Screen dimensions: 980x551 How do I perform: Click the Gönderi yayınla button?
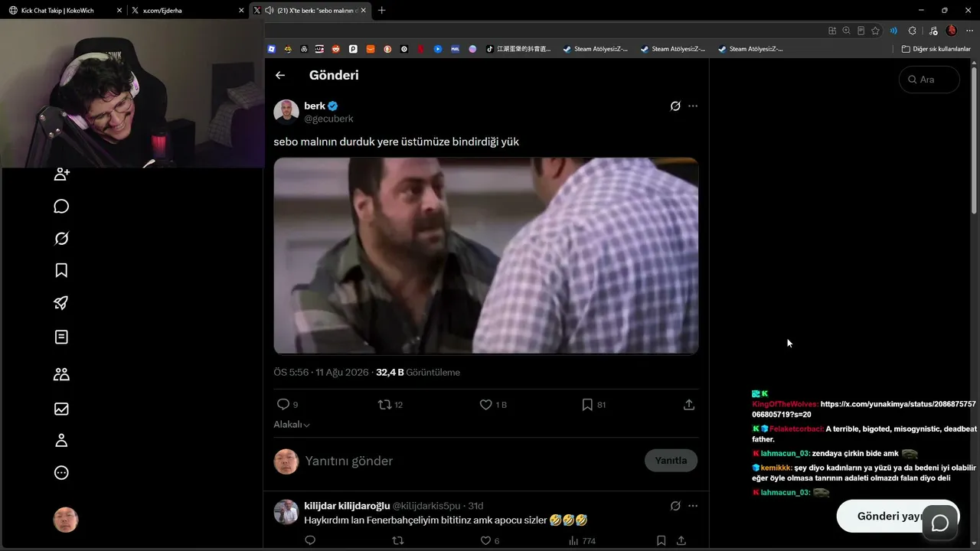897,517
